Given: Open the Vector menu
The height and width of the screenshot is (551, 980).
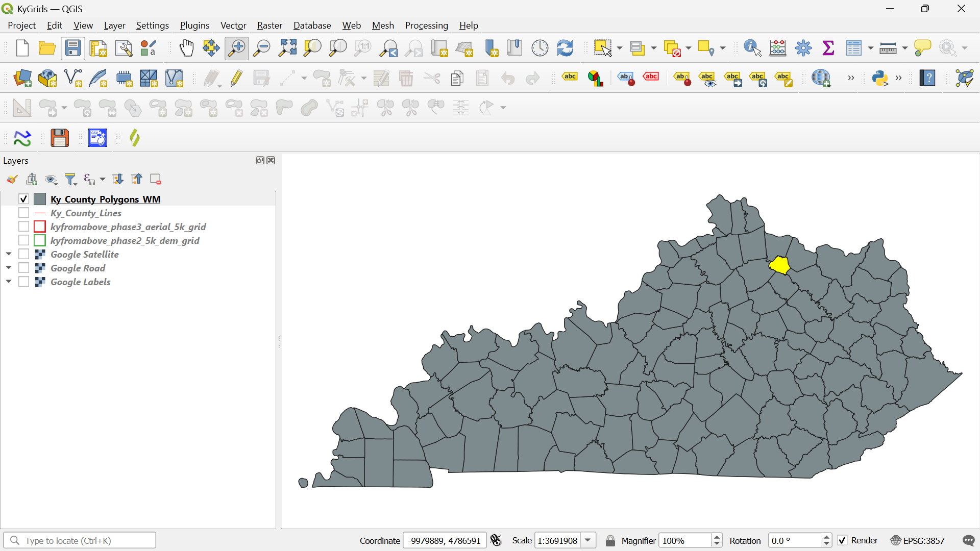Looking at the screenshot, I should point(233,25).
